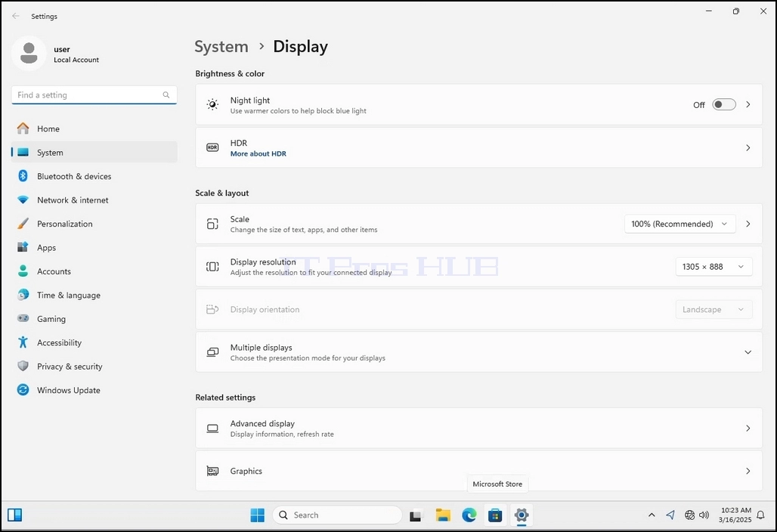
Task: Click the Advanced display monitor icon
Action: click(x=212, y=428)
